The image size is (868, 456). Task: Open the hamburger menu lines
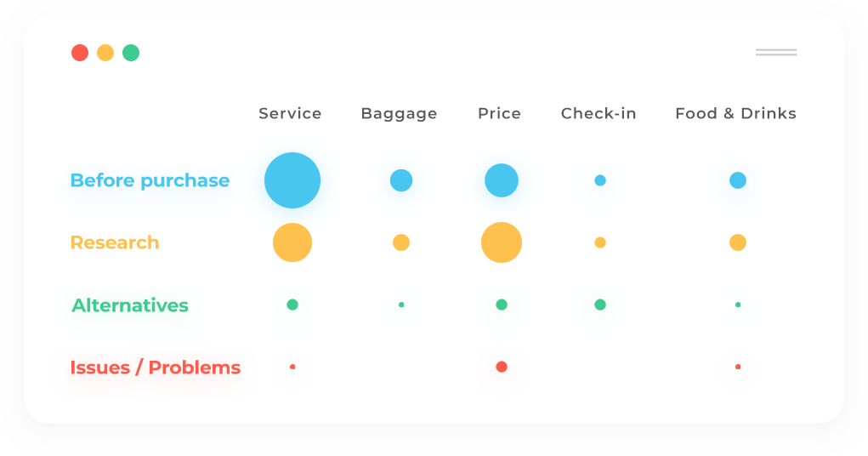click(776, 52)
